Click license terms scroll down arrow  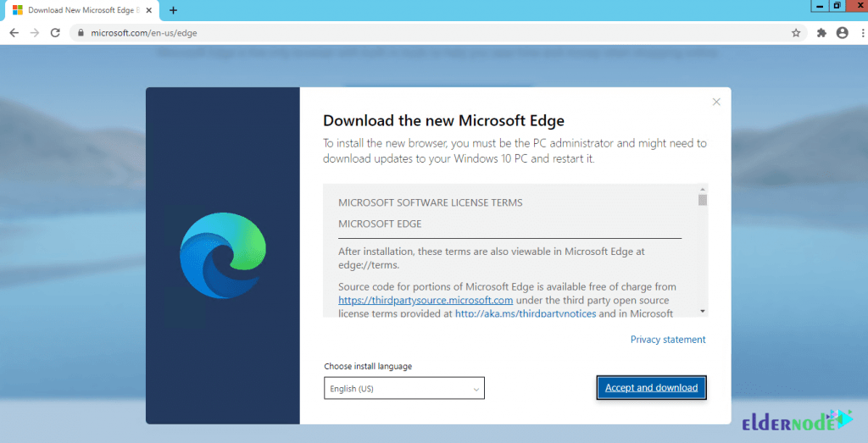(x=703, y=312)
